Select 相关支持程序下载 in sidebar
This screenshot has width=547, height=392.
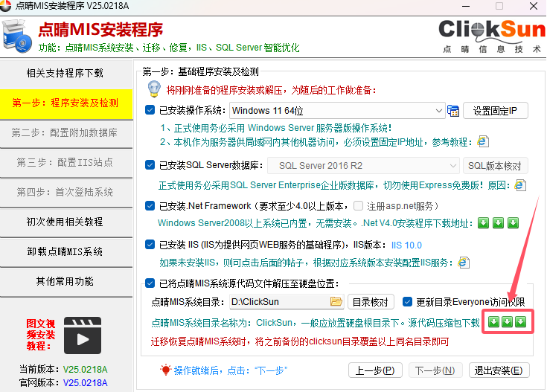pyautogui.click(x=65, y=74)
